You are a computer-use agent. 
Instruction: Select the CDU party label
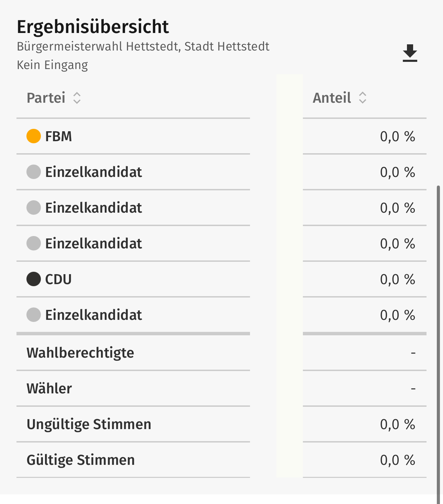coord(58,279)
